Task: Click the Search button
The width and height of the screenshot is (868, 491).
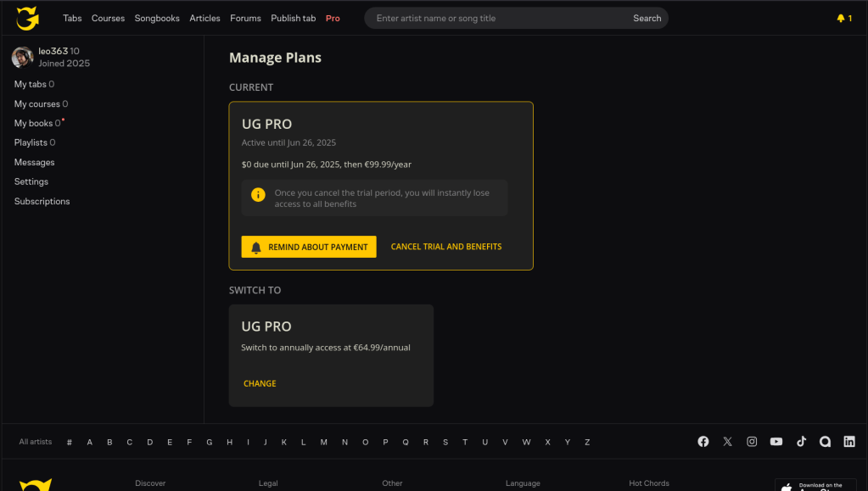Action: (647, 18)
